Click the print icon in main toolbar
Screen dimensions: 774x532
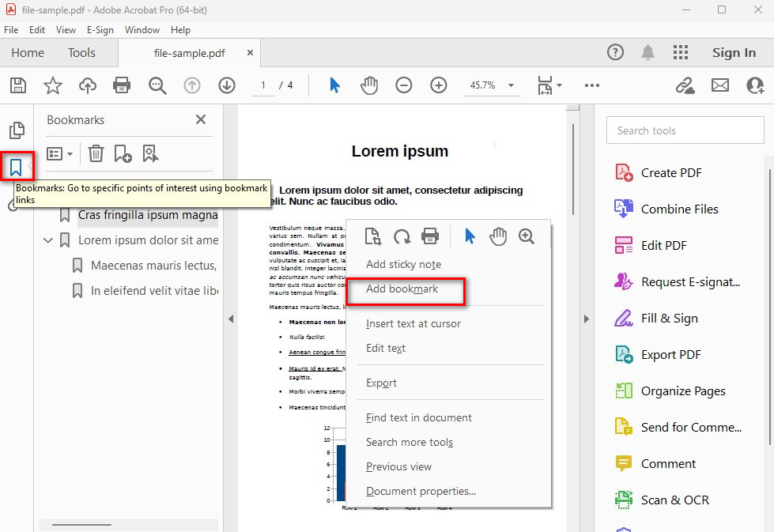click(121, 85)
